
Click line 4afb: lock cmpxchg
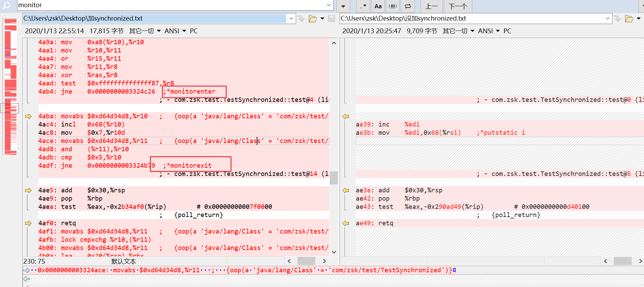[x=95, y=240]
